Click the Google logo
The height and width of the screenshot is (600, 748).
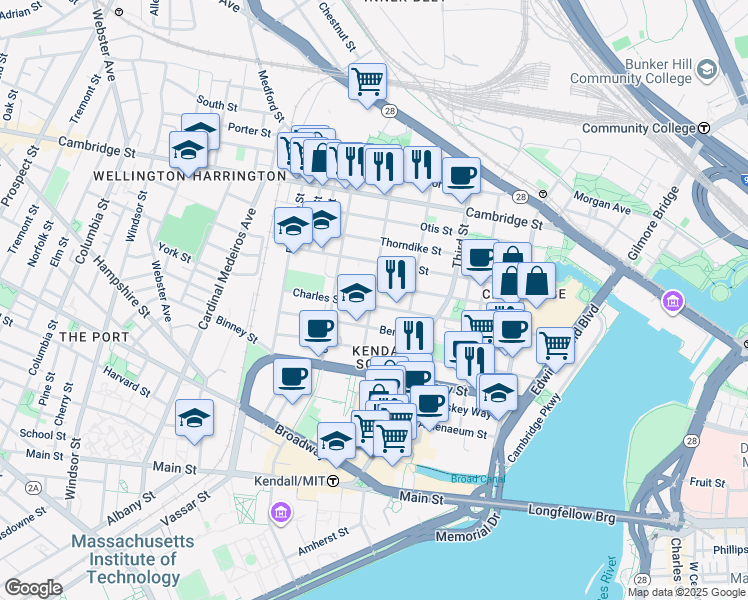pos(33,588)
